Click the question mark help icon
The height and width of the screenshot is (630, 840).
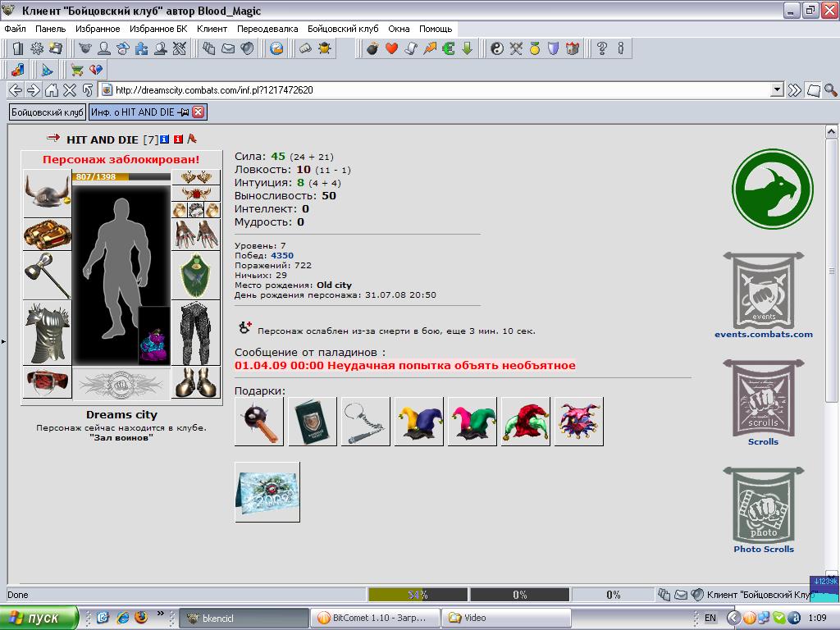click(601, 48)
